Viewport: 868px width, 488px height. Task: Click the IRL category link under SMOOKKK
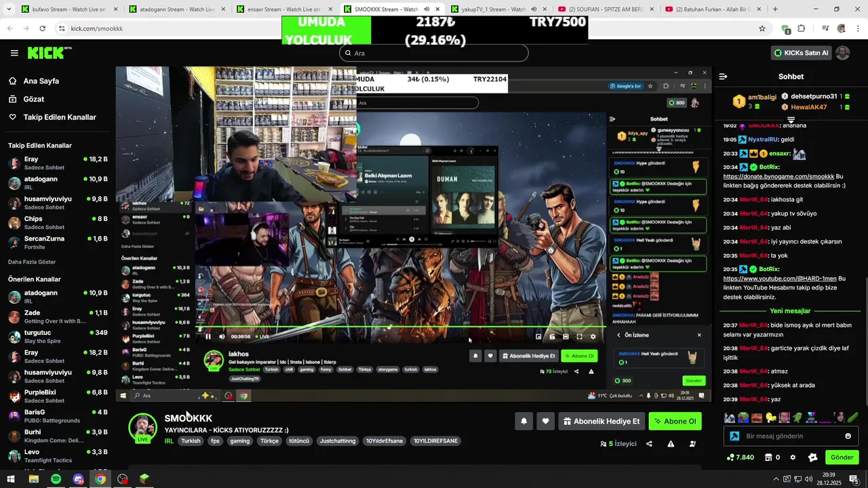point(169,441)
